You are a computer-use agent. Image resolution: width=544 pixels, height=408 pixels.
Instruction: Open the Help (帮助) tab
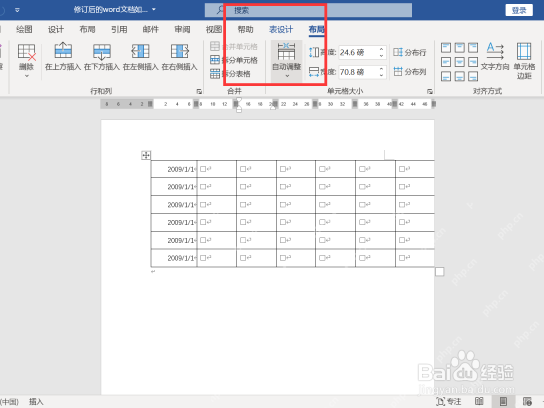(245, 29)
